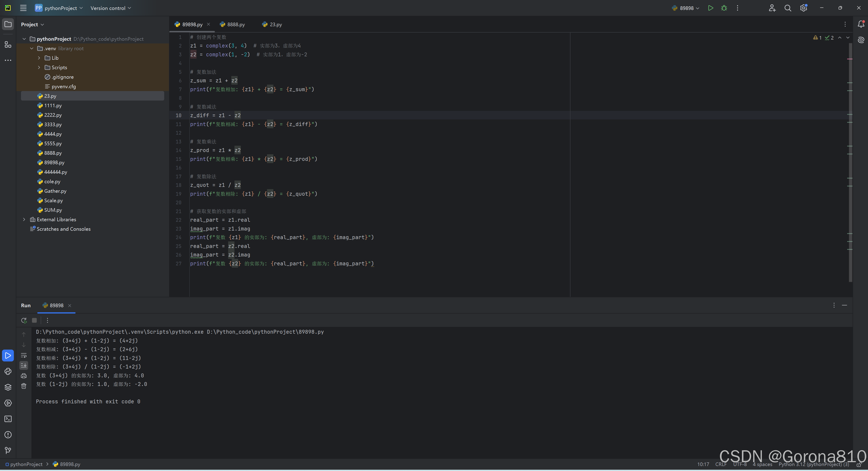This screenshot has width=868, height=471.
Task: Click the Python 3.12 interpreter status widget
Action: click(x=814, y=464)
